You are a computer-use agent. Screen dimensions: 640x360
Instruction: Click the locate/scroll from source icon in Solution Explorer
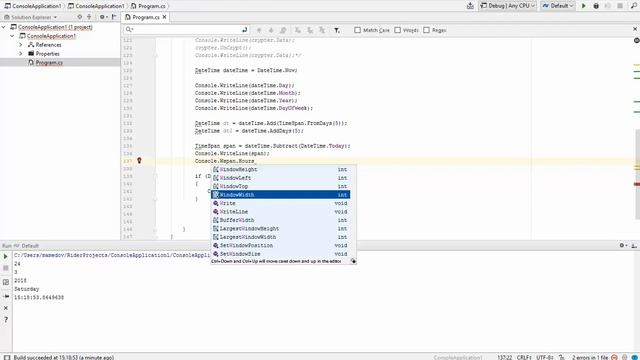pyautogui.click(x=80, y=17)
